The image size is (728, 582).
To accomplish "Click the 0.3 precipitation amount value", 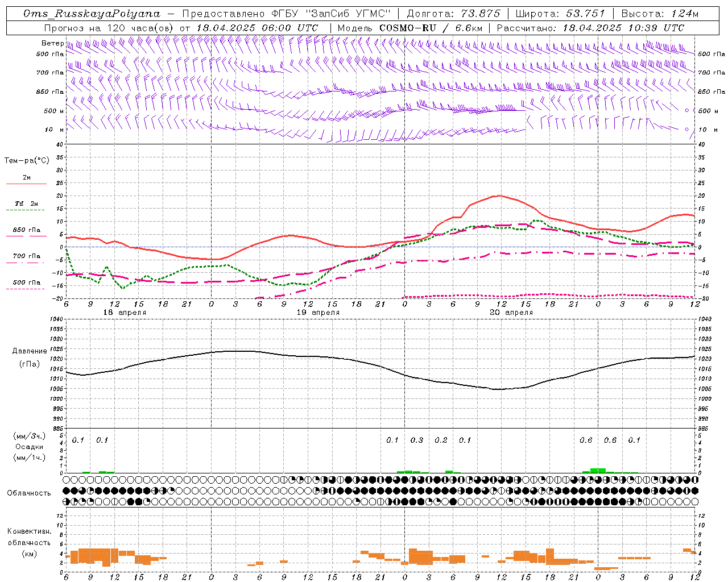I will tap(417, 440).
